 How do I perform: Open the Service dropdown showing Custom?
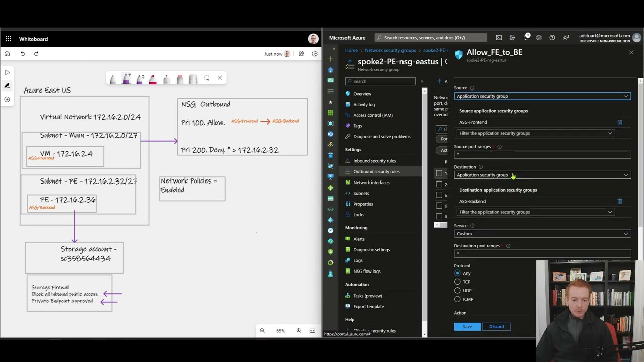542,234
